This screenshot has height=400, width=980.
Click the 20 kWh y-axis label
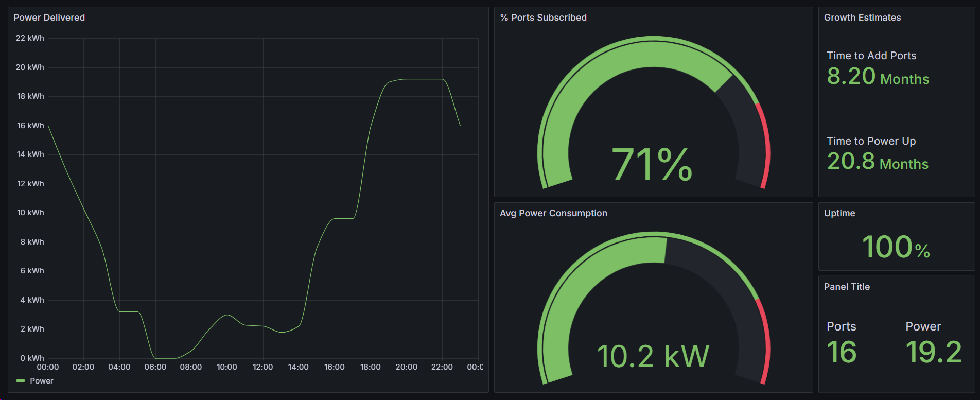30,67
